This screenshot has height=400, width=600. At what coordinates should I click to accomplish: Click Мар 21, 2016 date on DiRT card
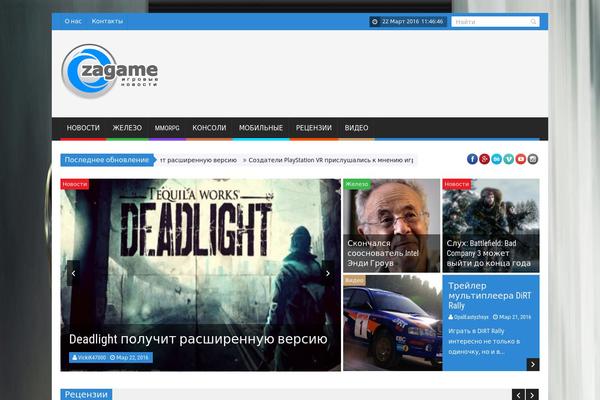coord(512,317)
